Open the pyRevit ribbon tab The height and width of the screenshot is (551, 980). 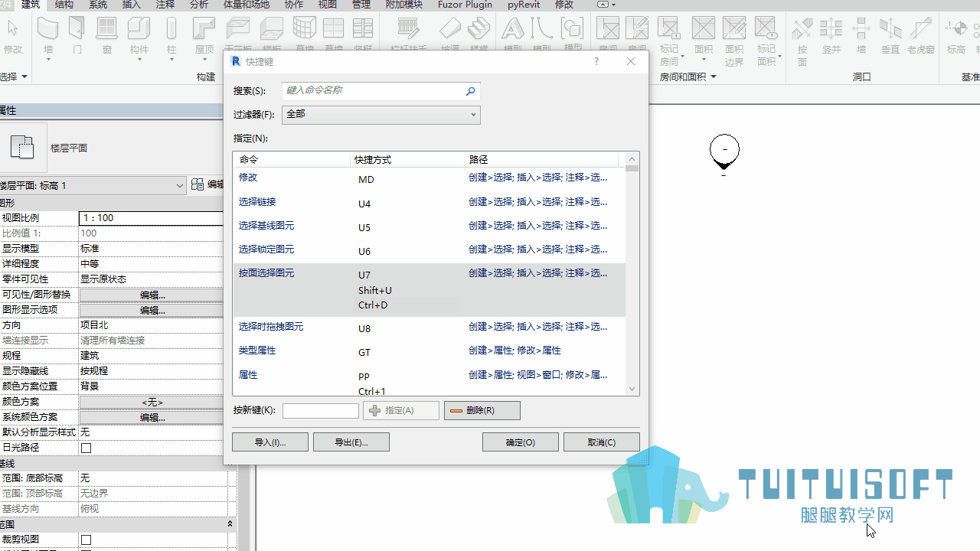click(x=524, y=5)
